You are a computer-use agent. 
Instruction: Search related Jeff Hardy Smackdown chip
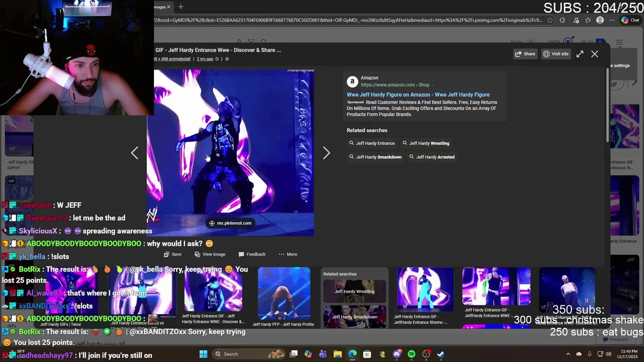[x=375, y=157]
